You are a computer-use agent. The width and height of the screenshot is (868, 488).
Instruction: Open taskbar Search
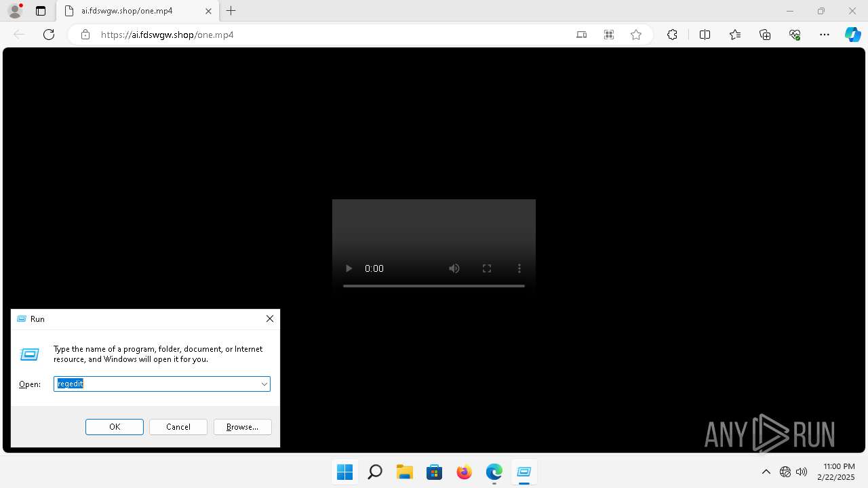click(375, 472)
